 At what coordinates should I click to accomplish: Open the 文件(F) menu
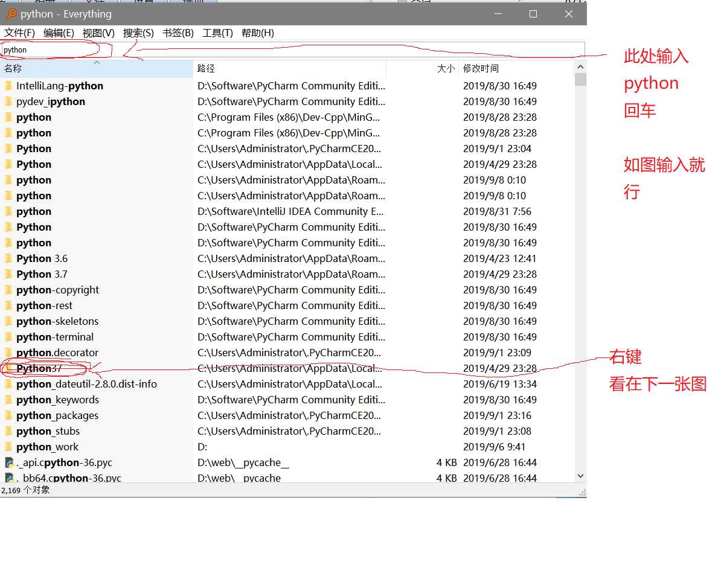(x=19, y=33)
